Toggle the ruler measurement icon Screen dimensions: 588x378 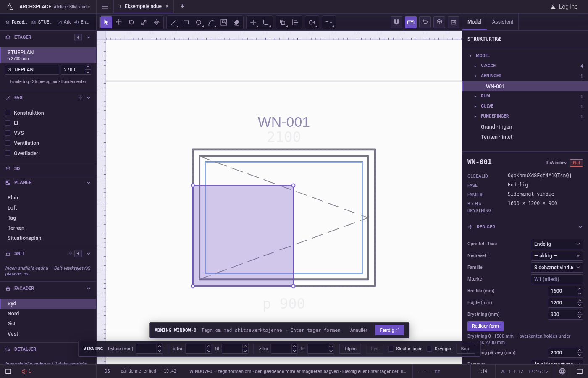(x=411, y=22)
